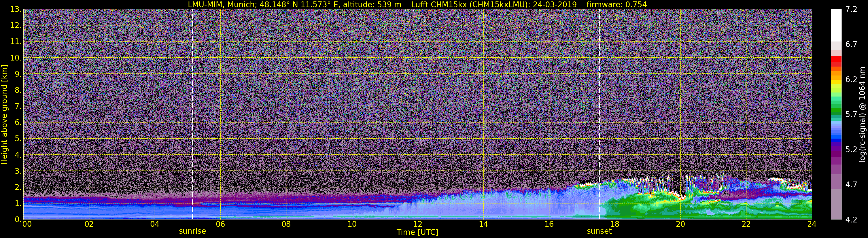Click the 'Time [UTC]' axis label
Screen dimensions: 868x238
417,232
